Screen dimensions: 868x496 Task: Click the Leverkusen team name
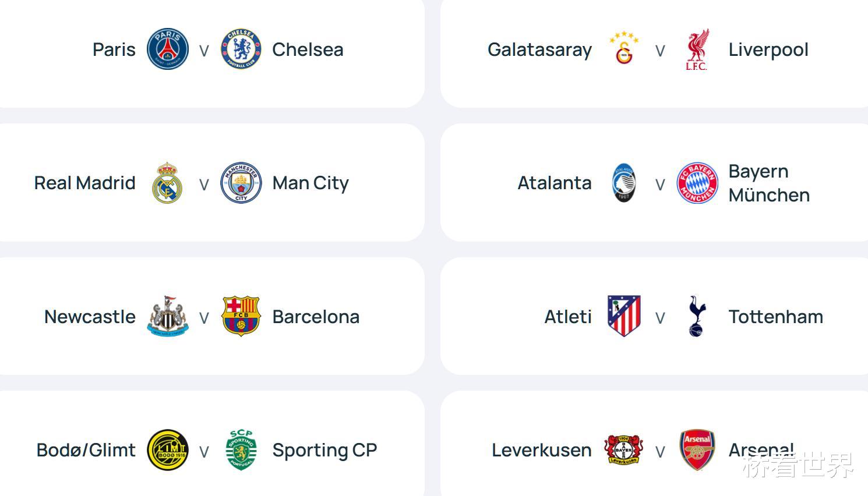(x=541, y=450)
